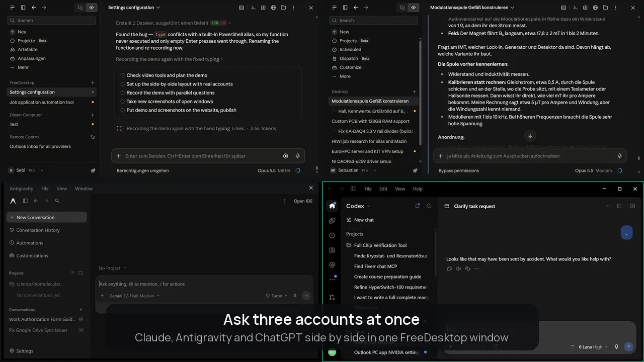This screenshot has height=362, width=644.
Task: Click the microphone icon next to Turbo
Action: 295,296
